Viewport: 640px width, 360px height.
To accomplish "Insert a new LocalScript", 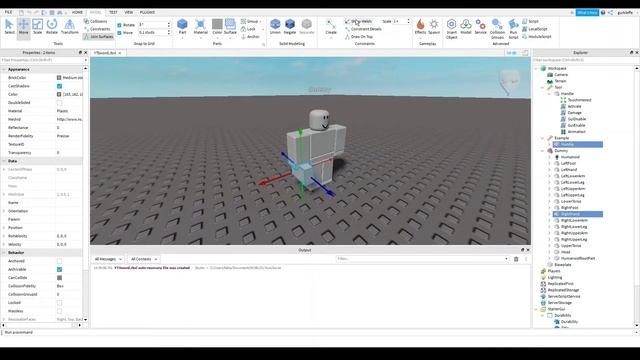I will pyautogui.click(x=535, y=29).
